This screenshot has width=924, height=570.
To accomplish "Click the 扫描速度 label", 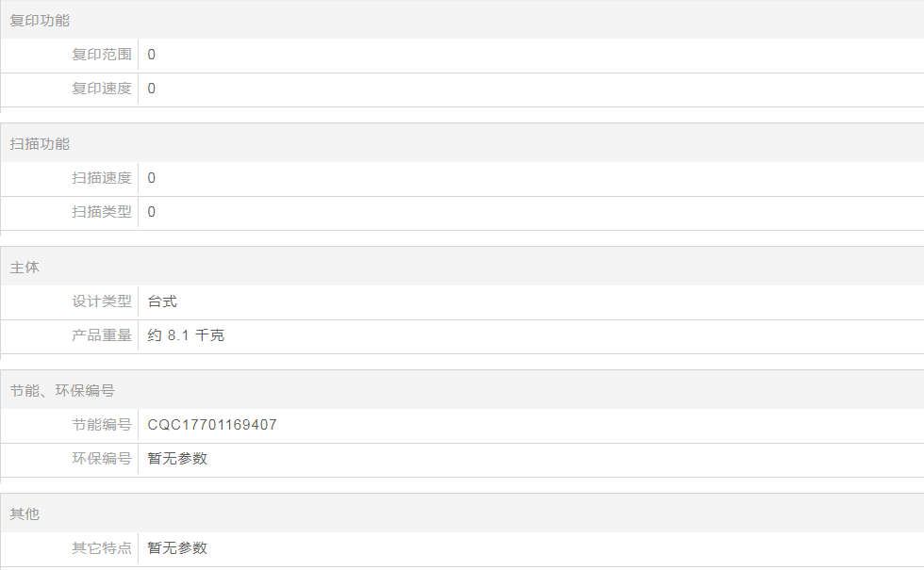I will tap(102, 178).
